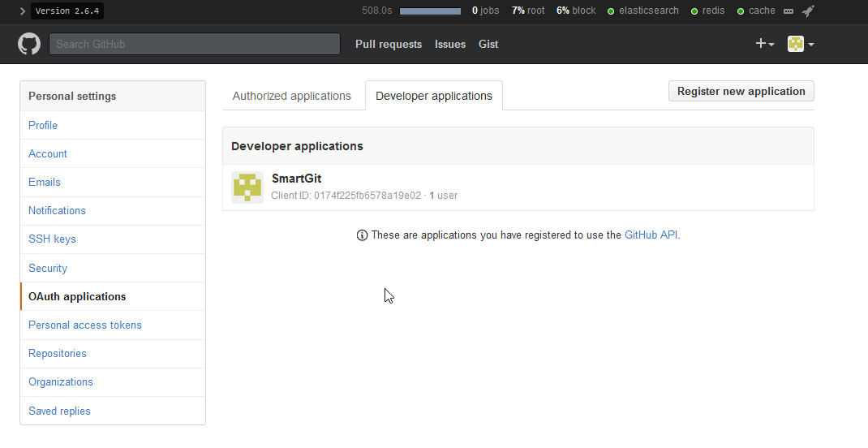
Task: Switch to the Authorized applications tab
Action: tap(292, 96)
